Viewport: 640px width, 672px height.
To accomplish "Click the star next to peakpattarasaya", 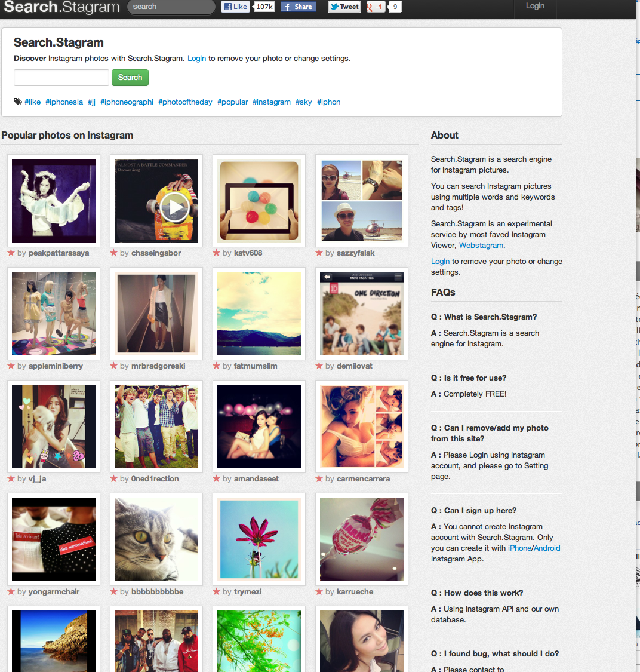I will click(11, 253).
